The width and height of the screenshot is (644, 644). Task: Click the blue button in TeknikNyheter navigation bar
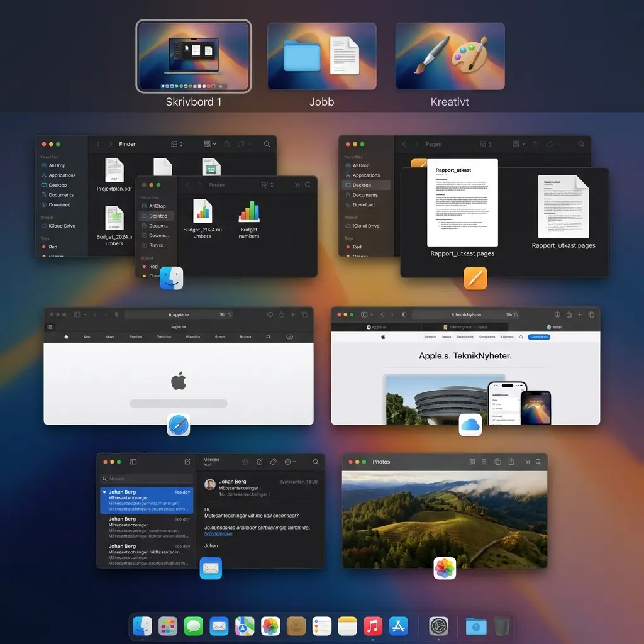coord(539,337)
